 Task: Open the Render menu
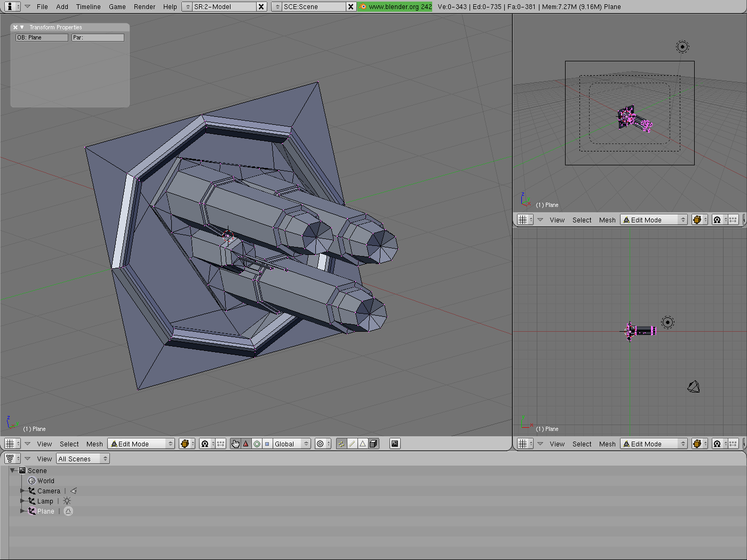pos(145,7)
